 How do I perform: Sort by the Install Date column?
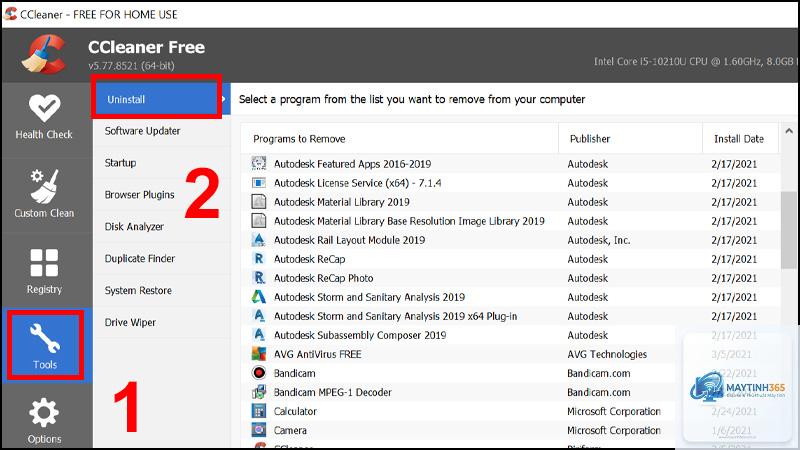741,138
